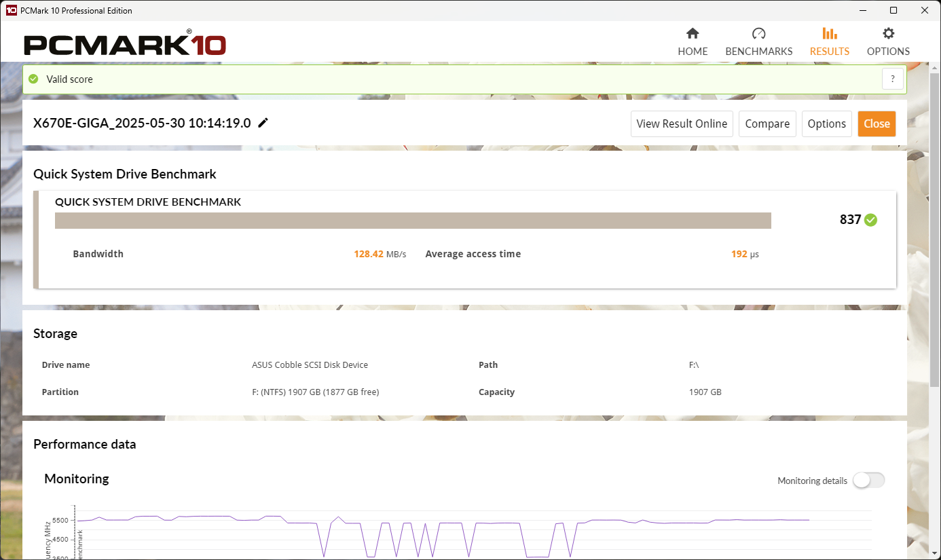The image size is (941, 560).
Task: Open the Benchmarks gauge icon
Action: 758,33
